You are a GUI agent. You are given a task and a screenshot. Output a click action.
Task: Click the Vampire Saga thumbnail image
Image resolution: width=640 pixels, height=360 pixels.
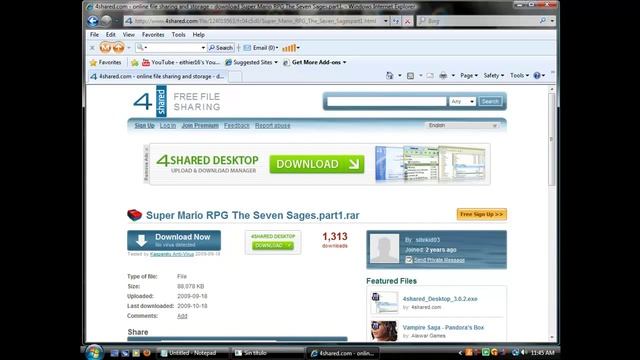click(384, 331)
